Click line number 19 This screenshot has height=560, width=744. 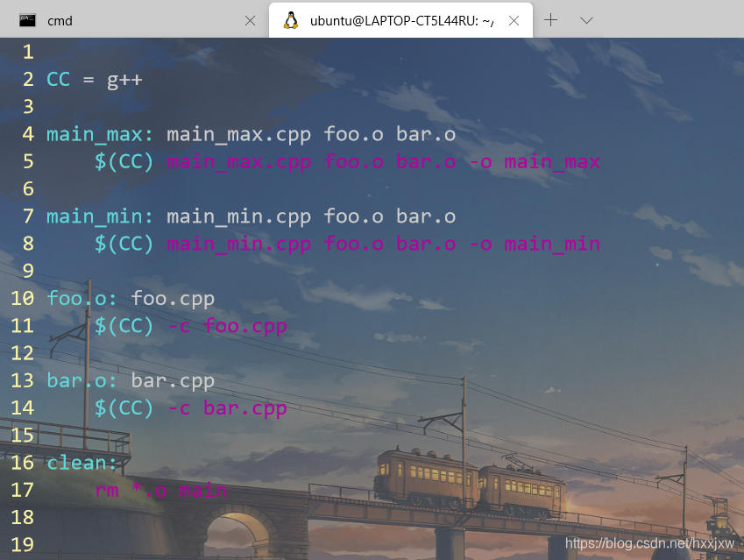pyautogui.click(x=22, y=545)
